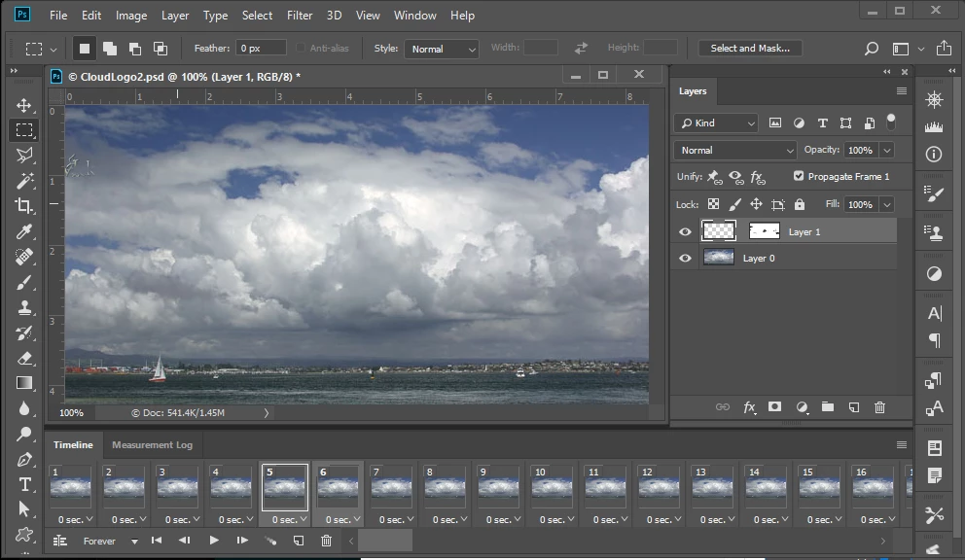Select the Move tool
This screenshot has height=560, width=965.
(x=24, y=105)
